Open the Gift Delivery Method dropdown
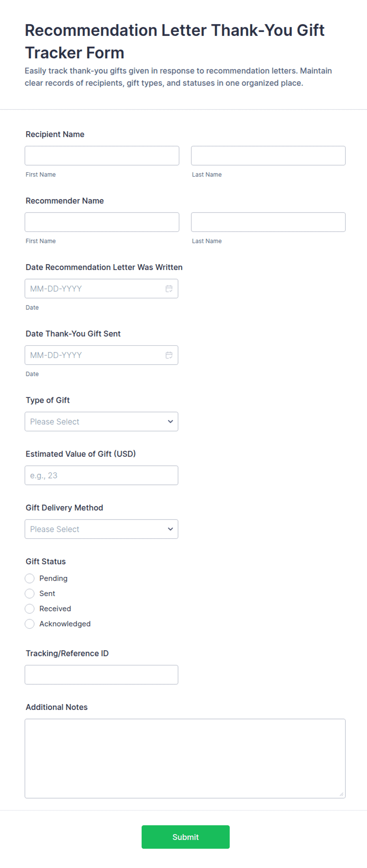Image resolution: width=367 pixels, height=868 pixels. 101,529
